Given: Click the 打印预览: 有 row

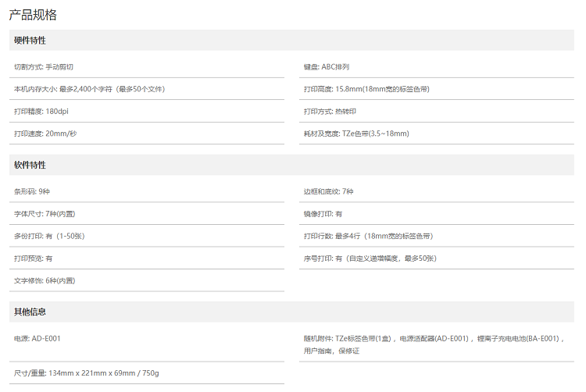Looking at the screenshot, I should pyautogui.click(x=147, y=258).
